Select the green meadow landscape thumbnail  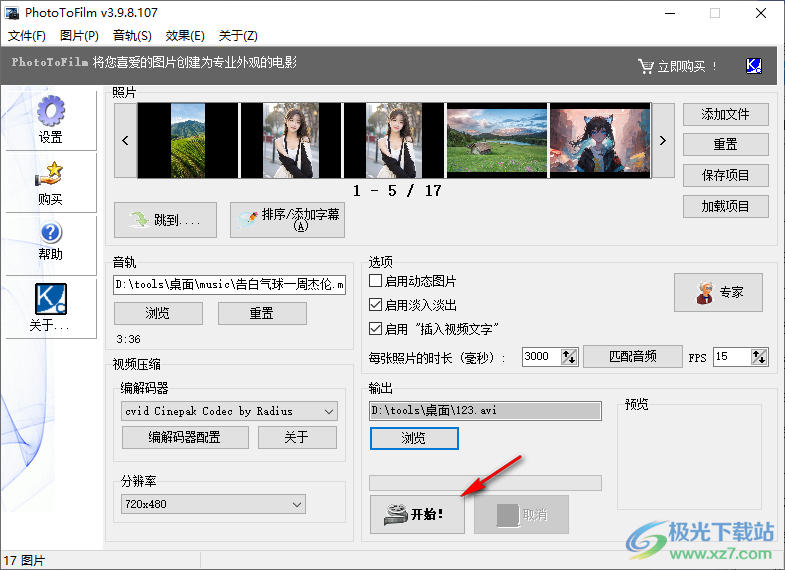click(497, 141)
